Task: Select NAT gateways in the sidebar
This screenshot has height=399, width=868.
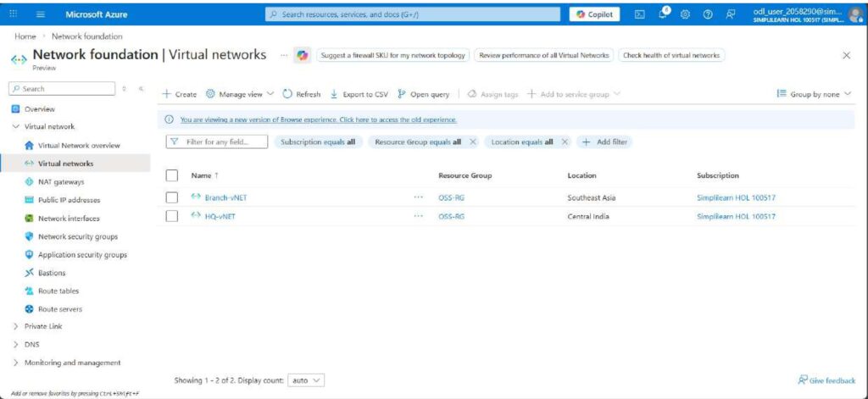Action: [60, 182]
